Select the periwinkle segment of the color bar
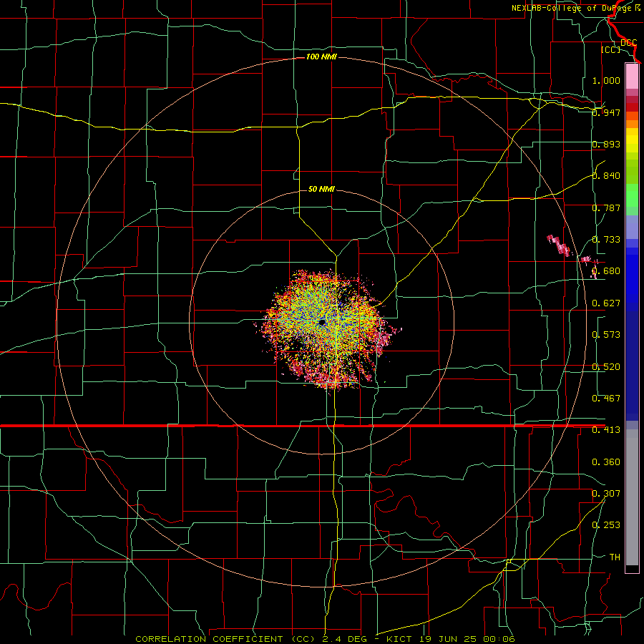 pos(632,227)
